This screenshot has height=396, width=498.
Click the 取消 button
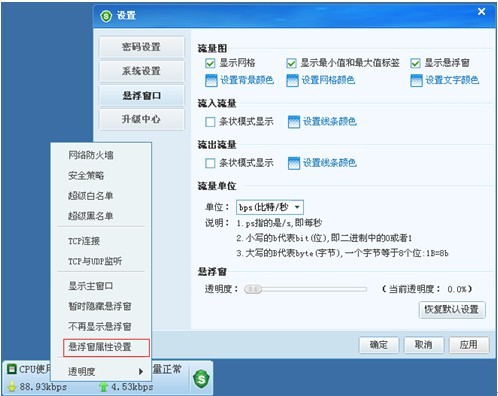(x=424, y=345)
